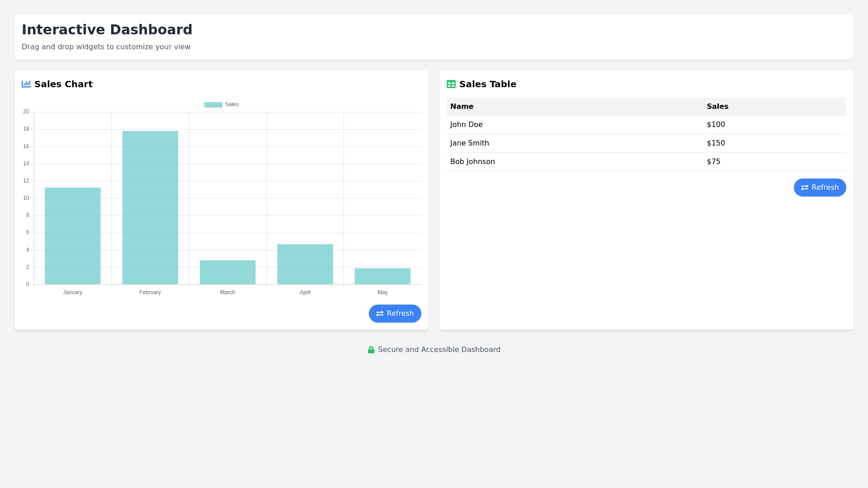This screenshot has width=868, height=488.
Task: Click the green lock icon in the footer
Action: [x=371, y=349]
